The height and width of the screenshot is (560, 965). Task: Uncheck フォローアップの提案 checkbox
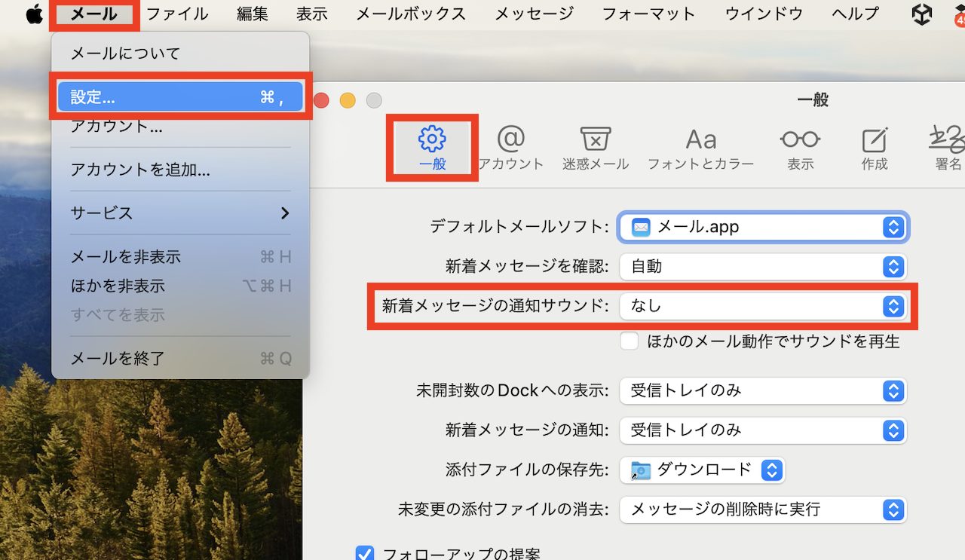click(x=365, y=555)
